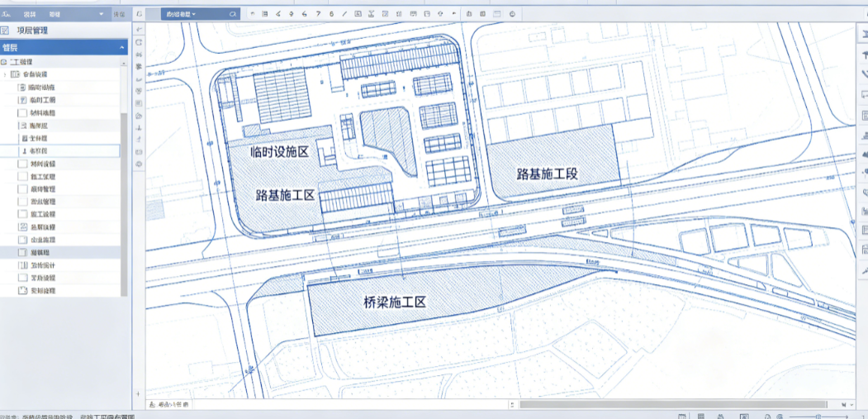Image resolution: width=868 pixels, height=419 pixels.
Task: Select the 桥梁施工区 label on the drawing
Action: (x=395, y=302)
